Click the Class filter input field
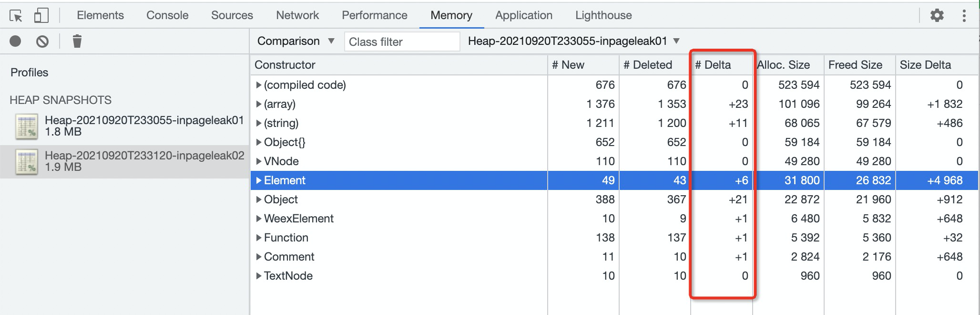Screen dimensions: 980x315 402,42
